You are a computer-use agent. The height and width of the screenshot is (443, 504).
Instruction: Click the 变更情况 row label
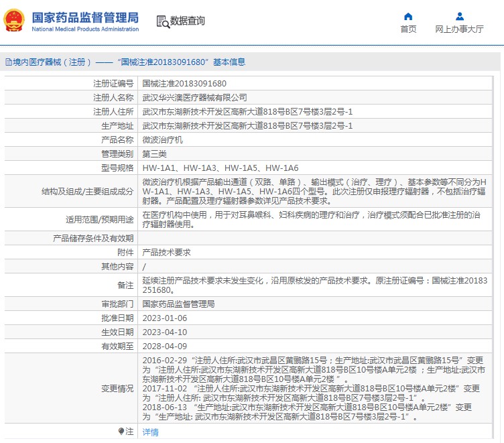tap(117, 388)
